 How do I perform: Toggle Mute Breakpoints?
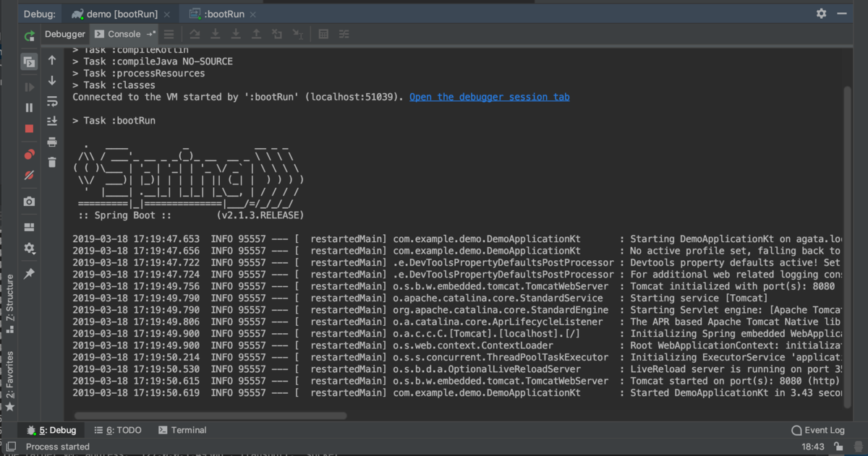29,175
